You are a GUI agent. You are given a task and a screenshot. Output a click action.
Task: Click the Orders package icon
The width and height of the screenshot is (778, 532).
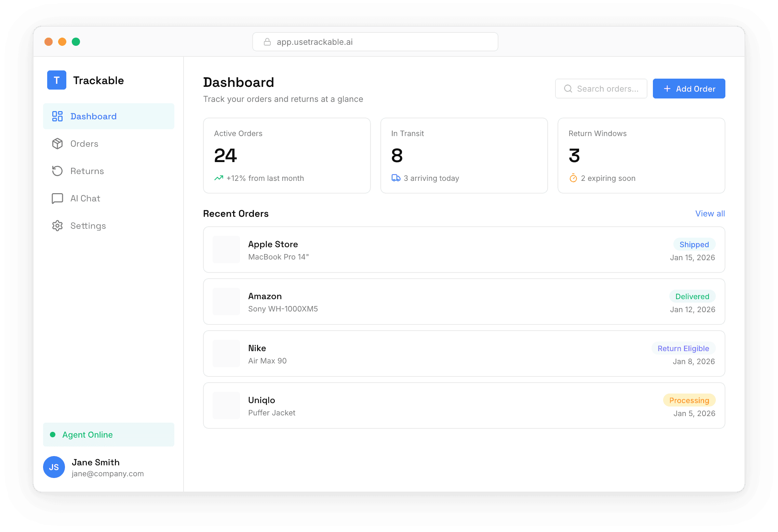(57, 144)
